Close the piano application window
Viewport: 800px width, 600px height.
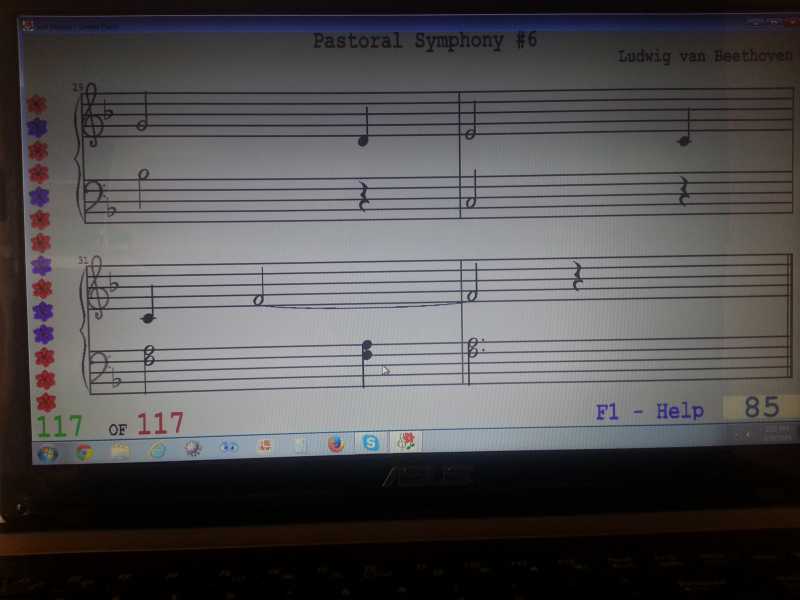point(793,22)
